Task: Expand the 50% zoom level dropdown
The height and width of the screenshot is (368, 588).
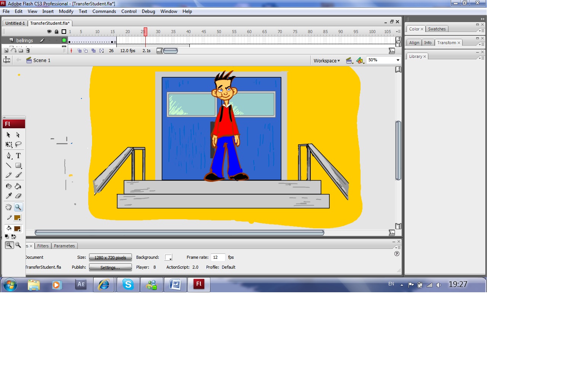Action: [398, 60]
